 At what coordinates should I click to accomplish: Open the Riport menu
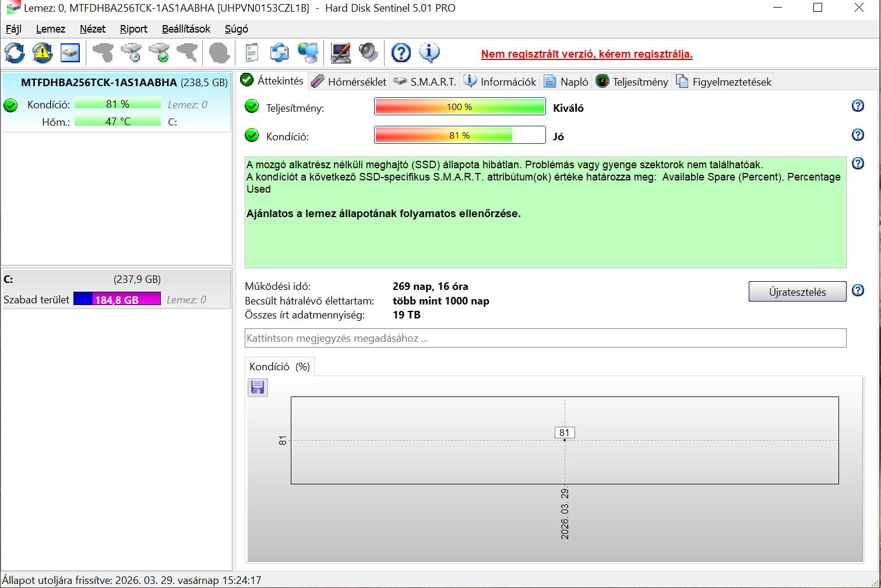coord(133,29)
